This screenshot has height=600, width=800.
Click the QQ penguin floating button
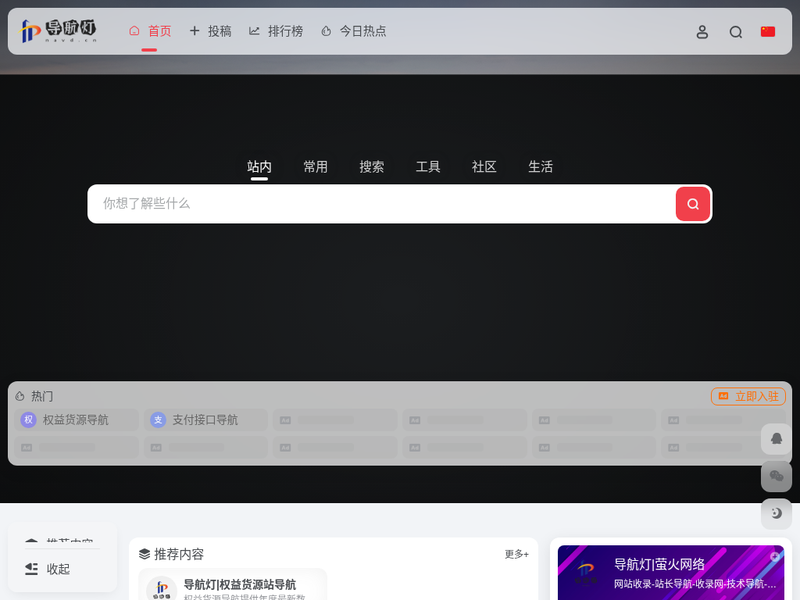[777, 439]
